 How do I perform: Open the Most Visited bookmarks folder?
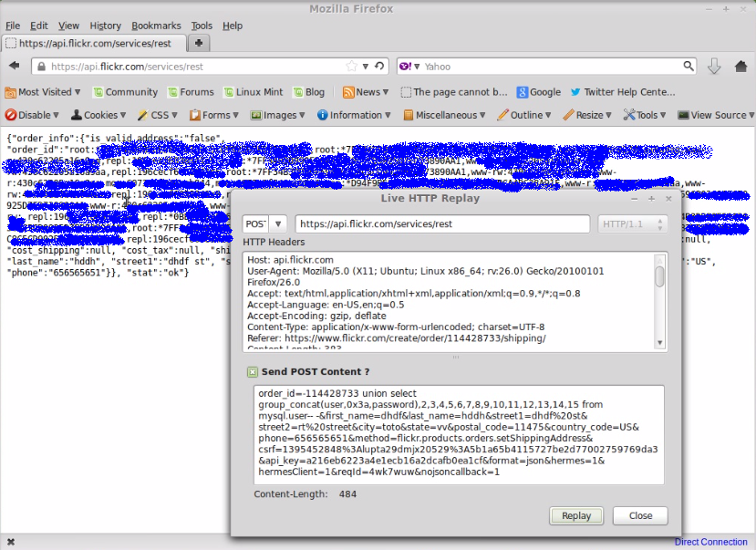43,92
